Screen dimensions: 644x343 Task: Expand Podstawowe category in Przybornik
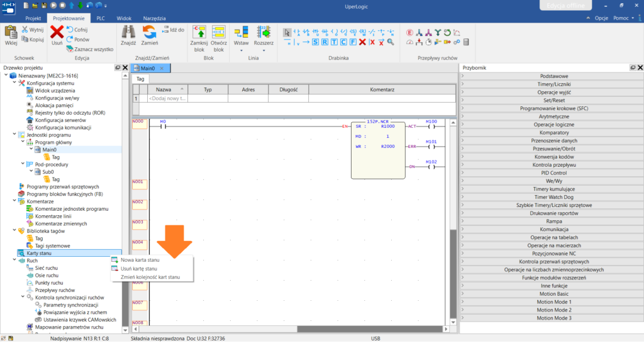(462, 76)
